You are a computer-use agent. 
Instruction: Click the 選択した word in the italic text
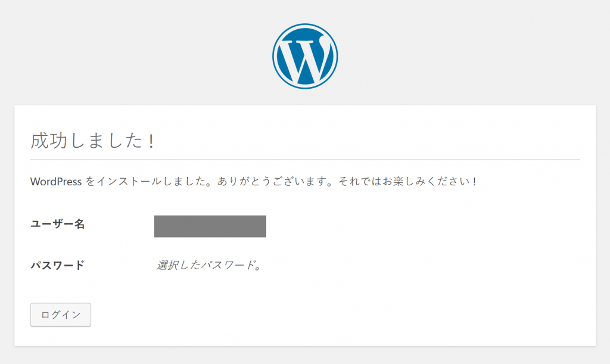click(x=176, y=265)
